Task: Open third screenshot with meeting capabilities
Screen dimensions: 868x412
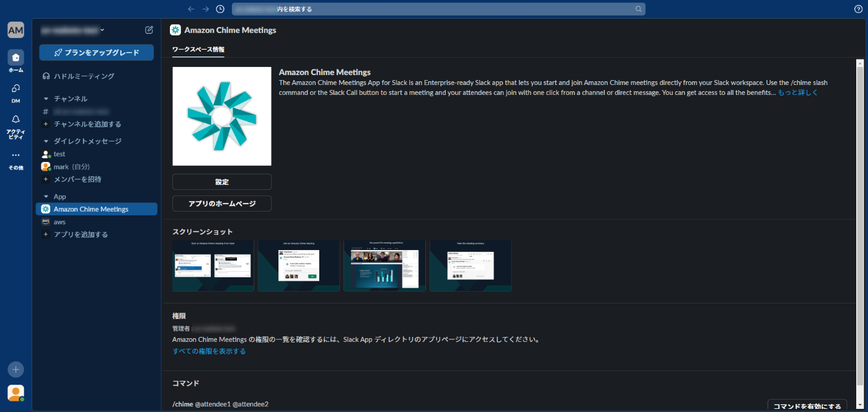Action: click(x=384, y=266)
